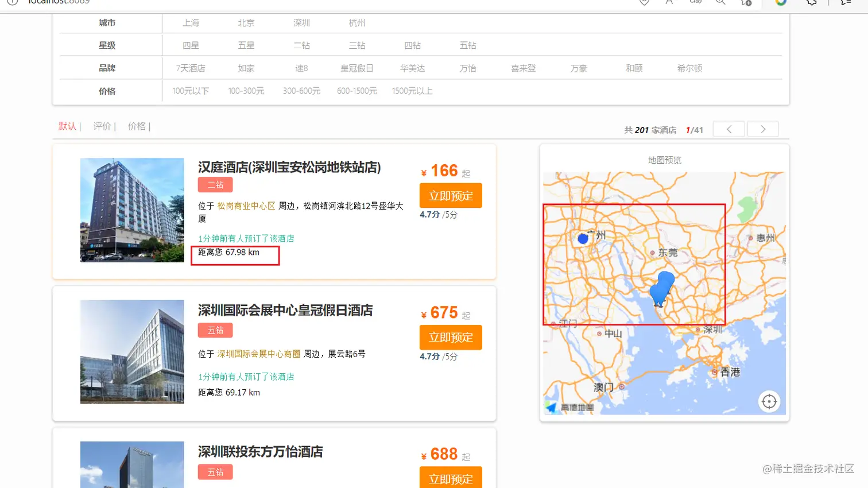This screenshot has height=488, width=868.
Task: Click price ¥166 of 汉庭酒店
Action: click(x=440, y=171)
